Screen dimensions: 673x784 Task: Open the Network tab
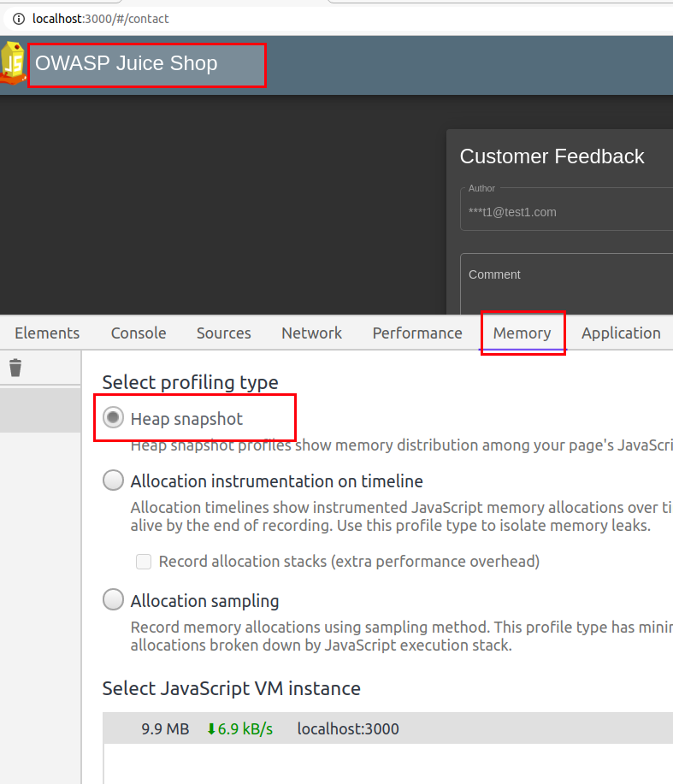click(x=311, y=333)
